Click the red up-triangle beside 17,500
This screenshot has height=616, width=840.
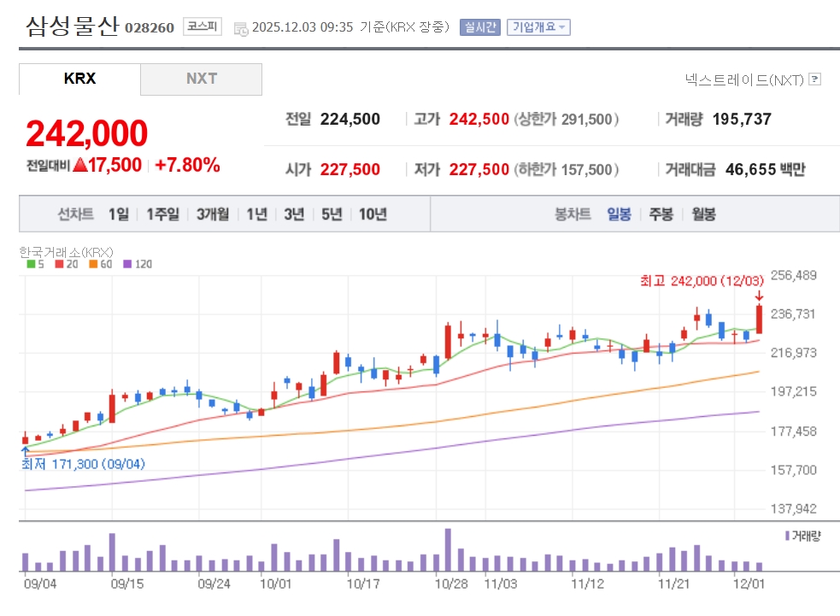click(80, 165)
